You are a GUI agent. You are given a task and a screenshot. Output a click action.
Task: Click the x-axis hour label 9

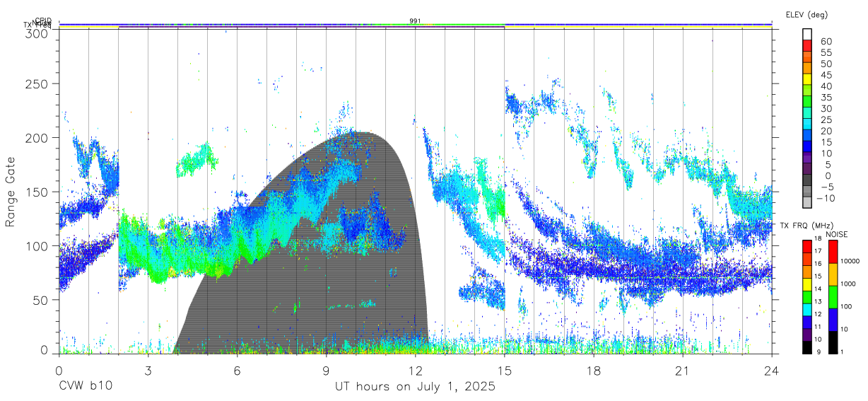click(x=326, y=370)
